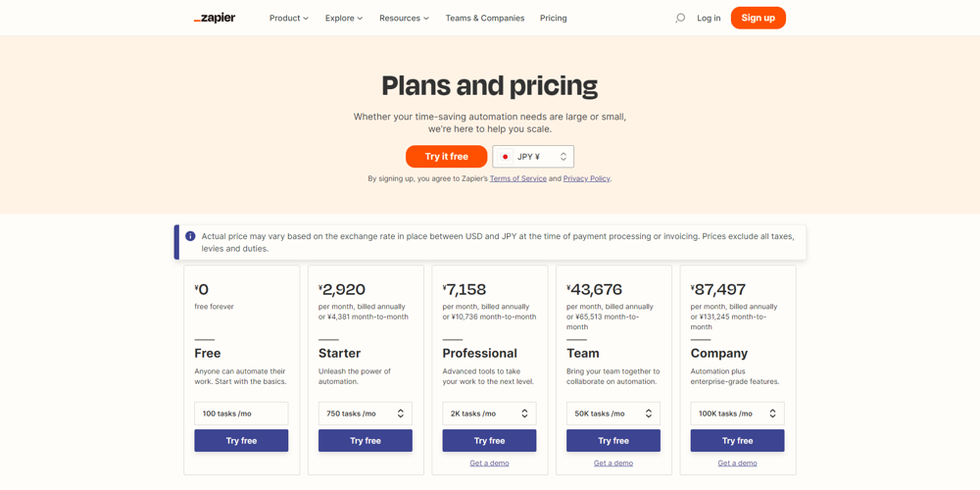
Task: Open the search magnifier icon
Action: (680, 18)
